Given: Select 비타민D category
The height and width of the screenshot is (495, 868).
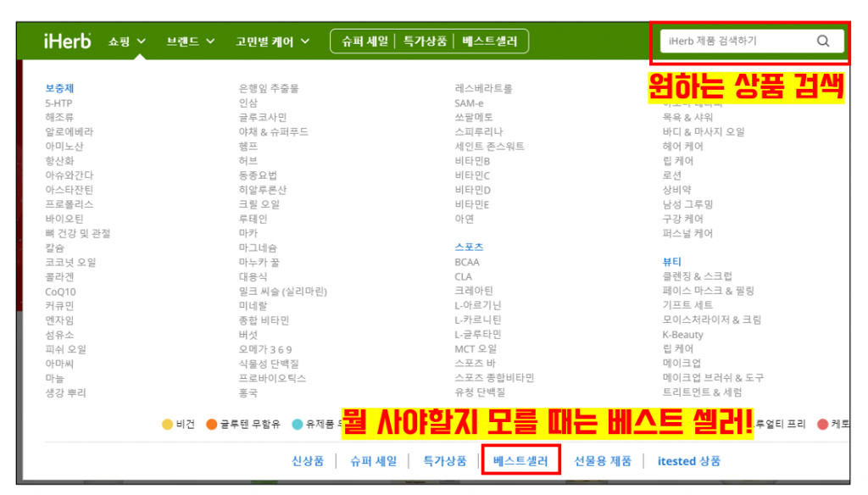Looking at the screenshot, I should click(x=472, y=190).
